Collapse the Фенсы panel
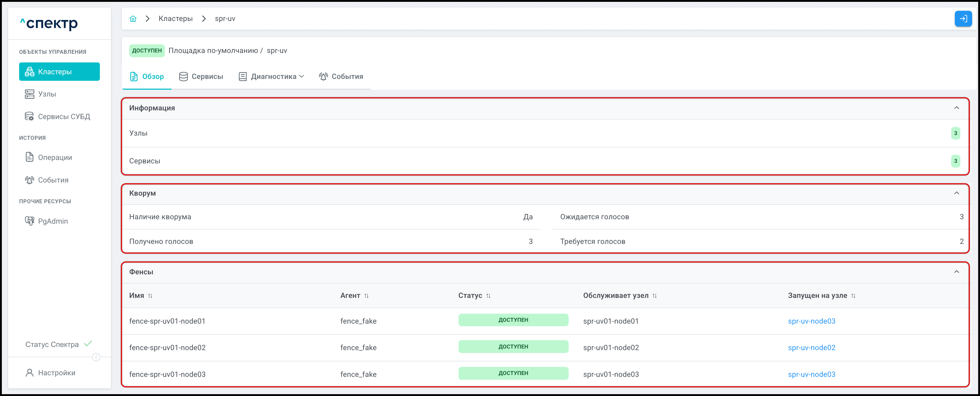 [x=956, y=272]
